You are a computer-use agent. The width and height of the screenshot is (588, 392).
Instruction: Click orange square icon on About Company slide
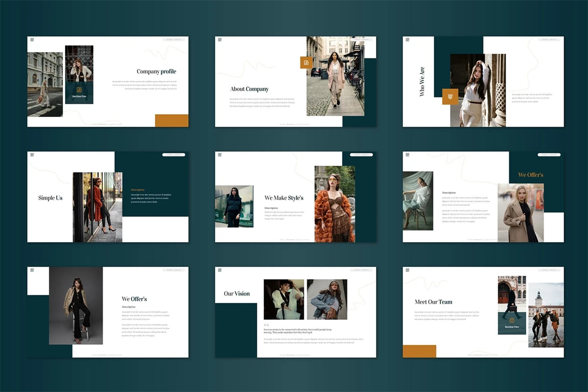tap(306, 63)
